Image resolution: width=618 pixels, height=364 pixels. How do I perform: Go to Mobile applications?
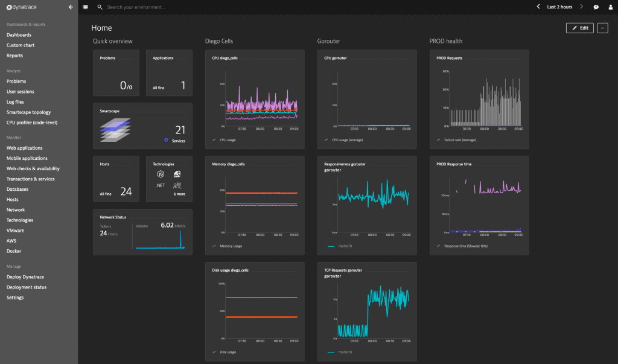27,158
